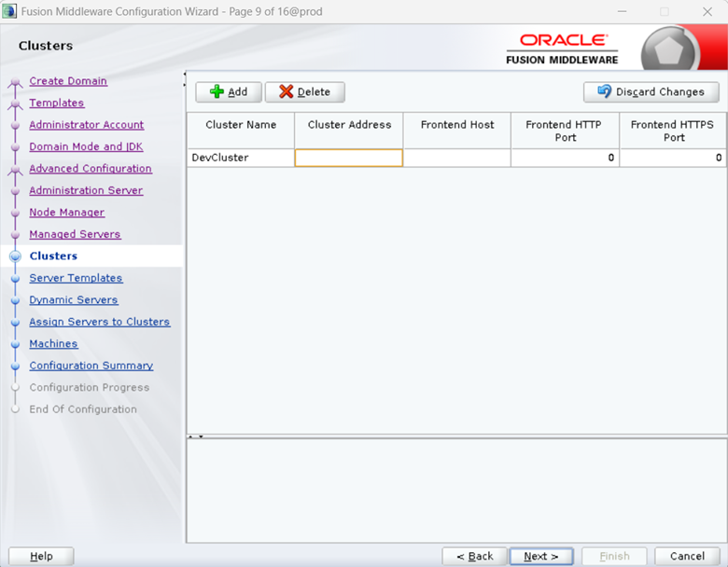This screenshot has height=567, width=728.
Task: Click the Cluster Address column header
Action: tap(349, 131)
